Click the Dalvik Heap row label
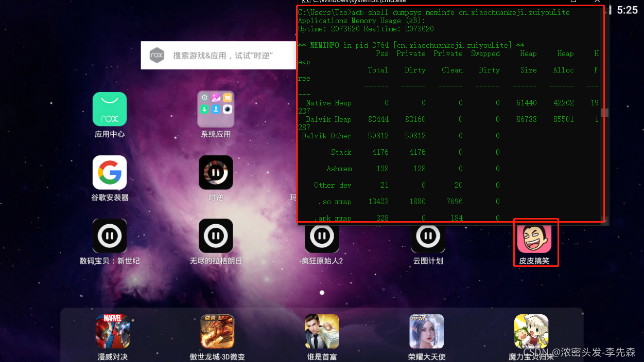 328,119
